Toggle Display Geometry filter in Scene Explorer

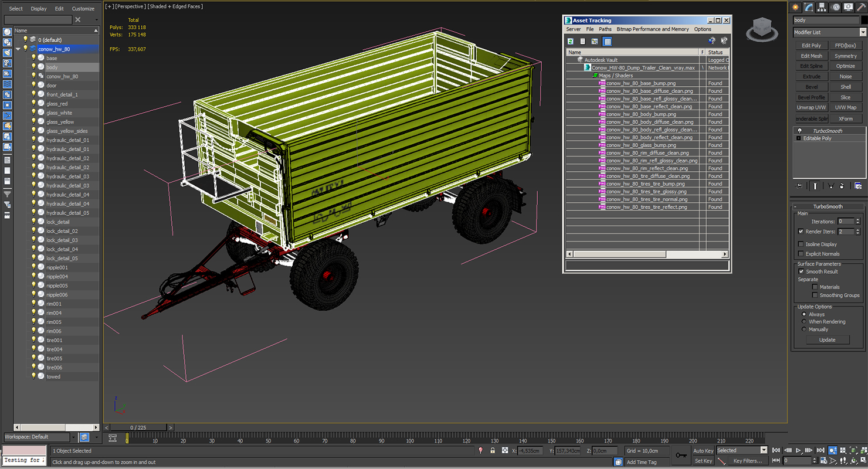point(7,33)
